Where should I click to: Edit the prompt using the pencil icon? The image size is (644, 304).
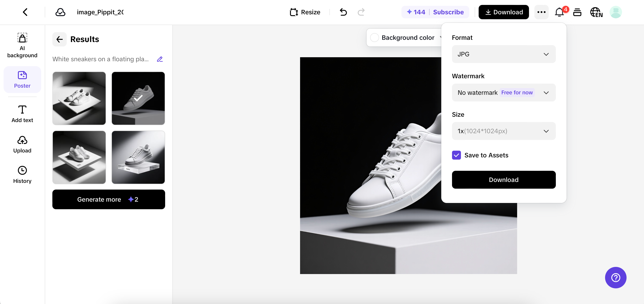160,59
